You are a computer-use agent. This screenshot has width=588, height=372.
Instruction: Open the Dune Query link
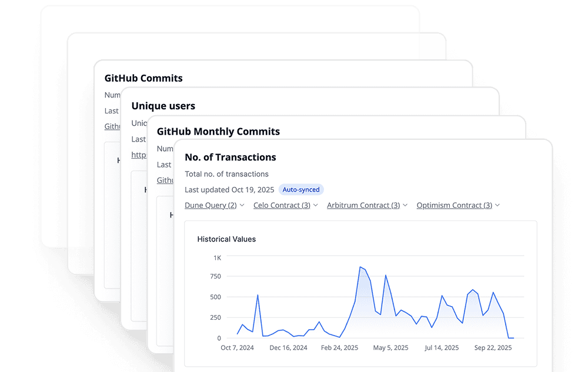click(211, 205)
